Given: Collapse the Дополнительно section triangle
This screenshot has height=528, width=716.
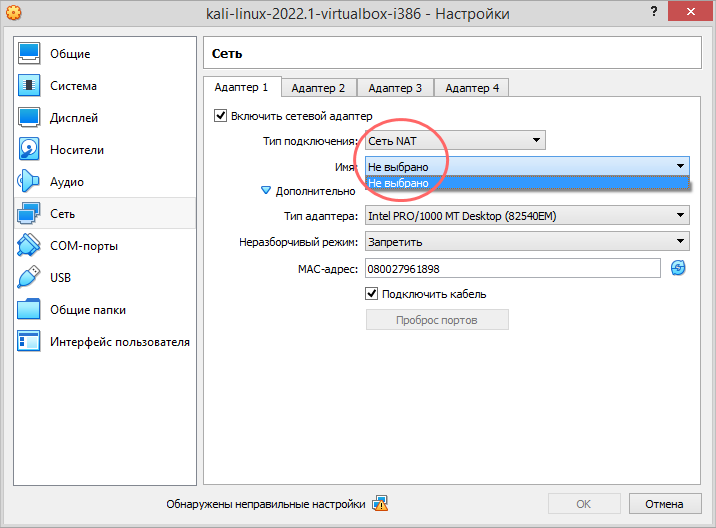Looking at the screenshot, I should 265,190.
